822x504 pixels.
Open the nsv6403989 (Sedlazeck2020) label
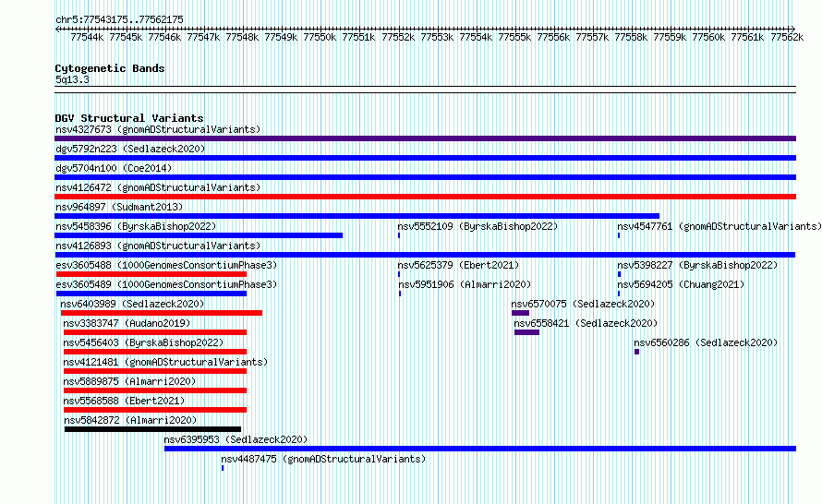[132, 304]
